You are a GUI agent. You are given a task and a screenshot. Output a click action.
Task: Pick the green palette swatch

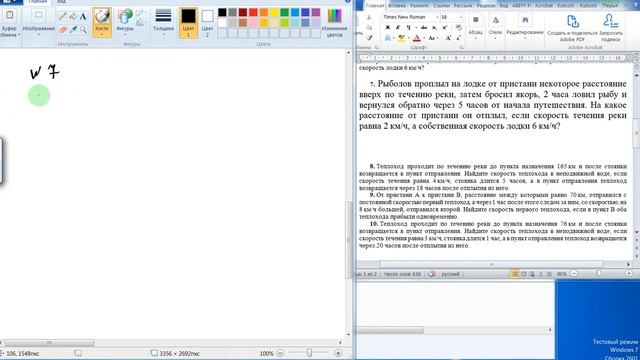(x=284, y=12)
